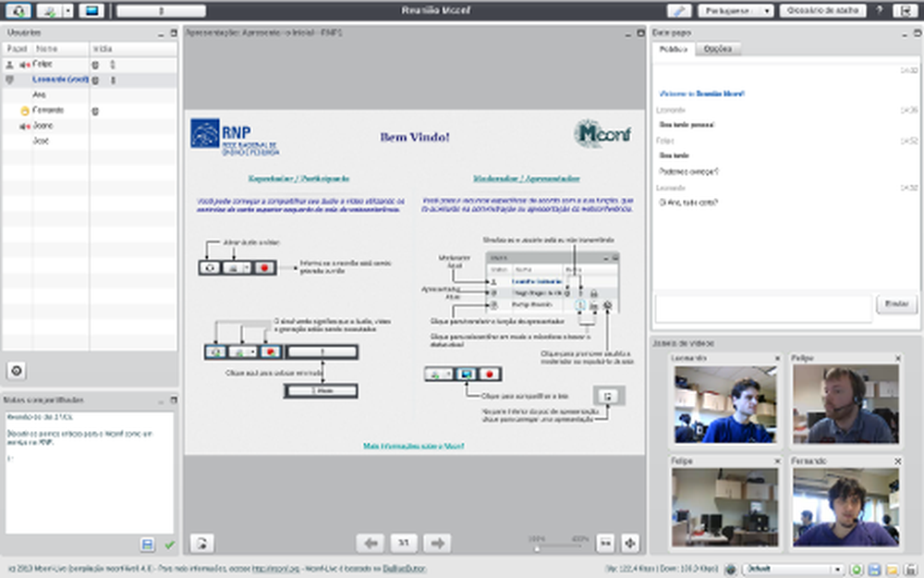Click the headset audio button in top toolbar
The width and height of the screenshot is (924, 578).
coord(18,10)
